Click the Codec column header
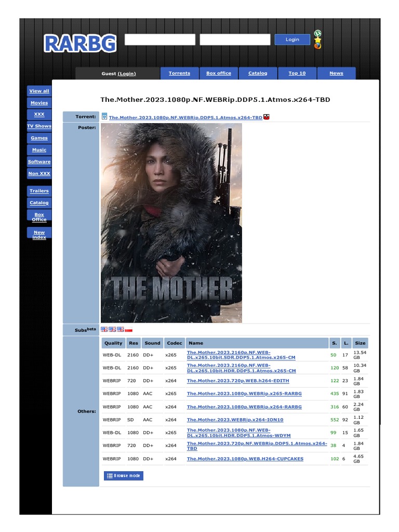This screenshot has width=399, height=532. click(175, 343)
